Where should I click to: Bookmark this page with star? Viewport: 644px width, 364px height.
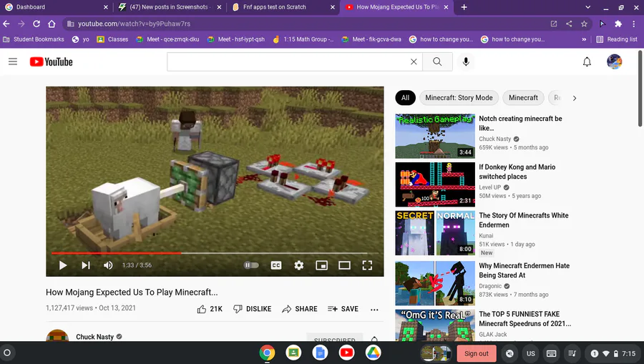pyautogui.click(x=584, y=24)
